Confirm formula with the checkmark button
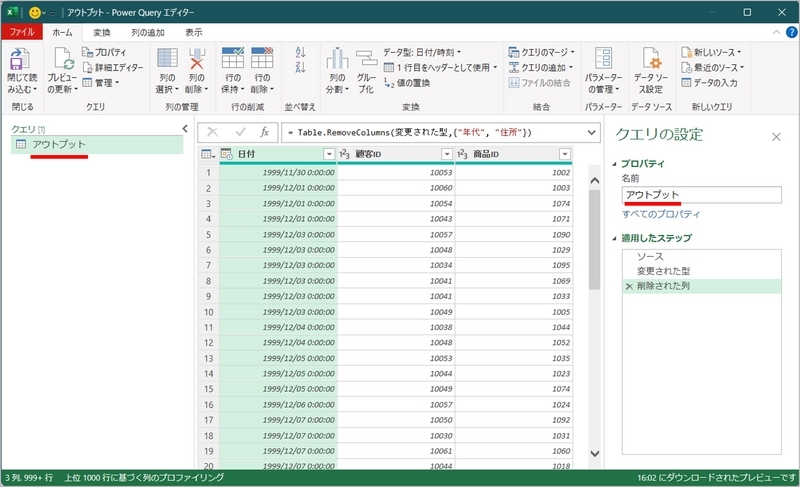 pyautogui.click(x=240, y=133)
